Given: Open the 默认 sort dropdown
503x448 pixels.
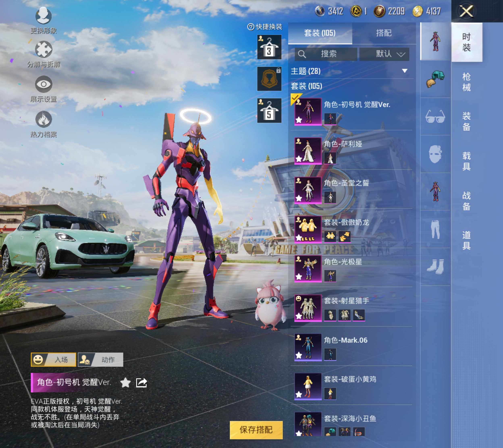Looking at the screenshot, I should pos(384,54).
